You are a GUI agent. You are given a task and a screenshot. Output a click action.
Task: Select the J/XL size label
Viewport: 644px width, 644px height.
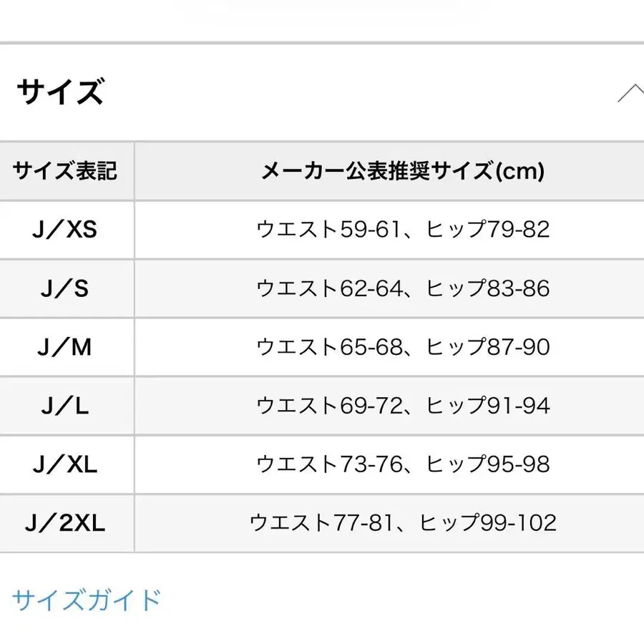65,464
